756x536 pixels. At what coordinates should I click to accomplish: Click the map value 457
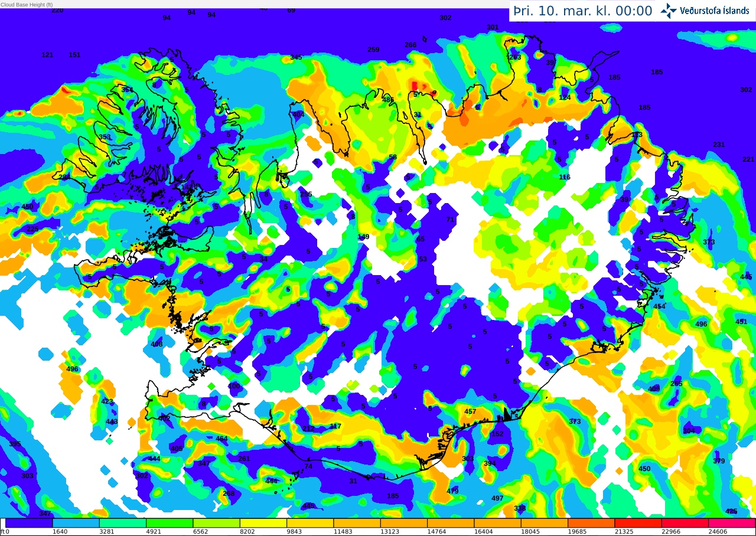470,411
